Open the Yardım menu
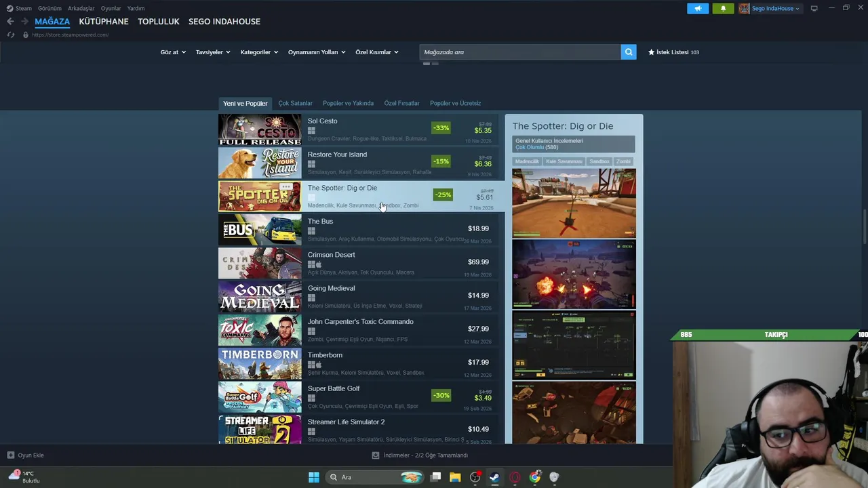Screen dimensions: 868x488 (136, 8)
